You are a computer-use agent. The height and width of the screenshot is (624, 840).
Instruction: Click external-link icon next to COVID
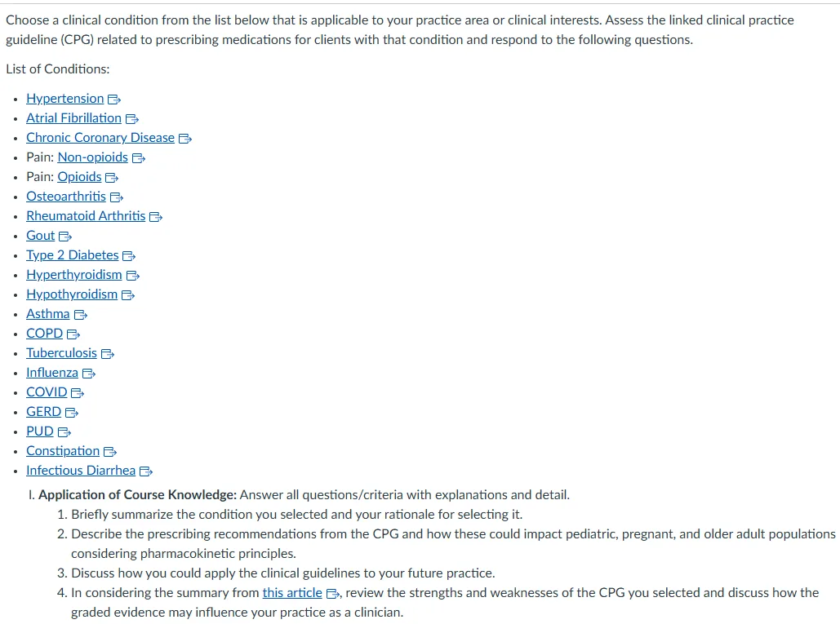78,393
